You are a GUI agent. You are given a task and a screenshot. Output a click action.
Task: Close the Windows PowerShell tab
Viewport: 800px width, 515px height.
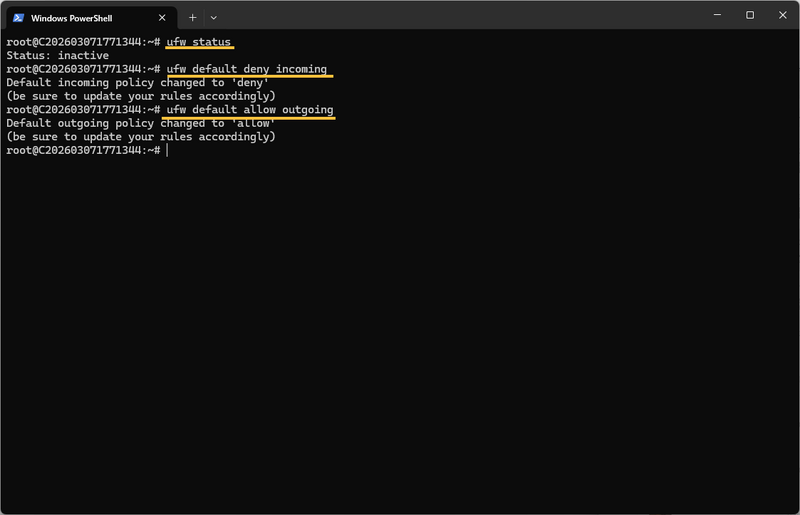tap(161, 17)
